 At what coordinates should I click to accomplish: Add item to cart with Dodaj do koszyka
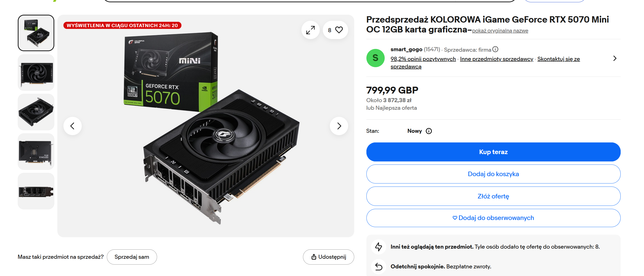(493, 174)
